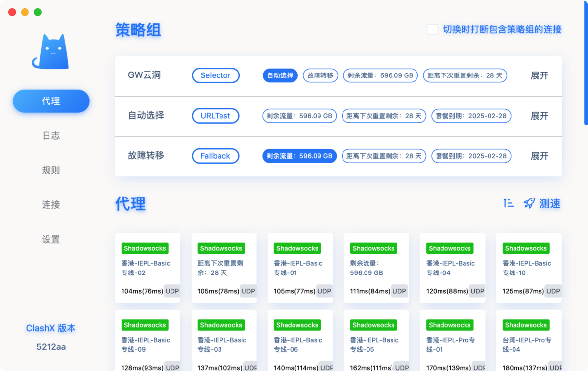Click 故障转移 group name beside Fallback
This screenshot has width=588, height=371.
click(146, 155)
